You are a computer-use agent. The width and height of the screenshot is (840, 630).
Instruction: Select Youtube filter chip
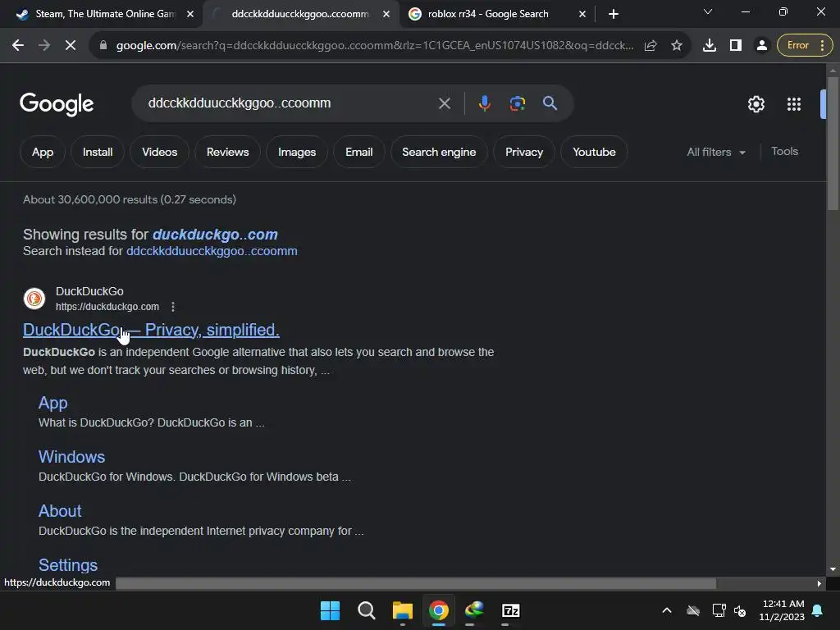(x=594, y=152)
